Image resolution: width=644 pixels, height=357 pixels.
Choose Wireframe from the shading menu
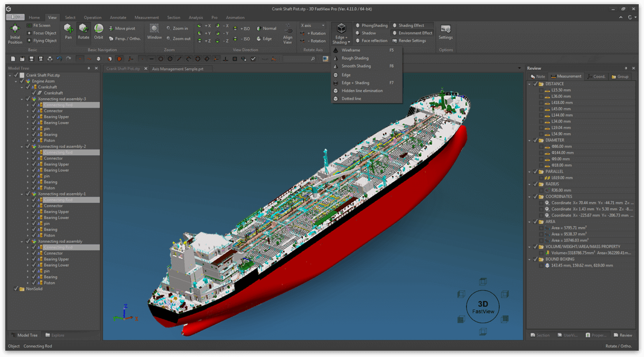click(x=367, y=50)
